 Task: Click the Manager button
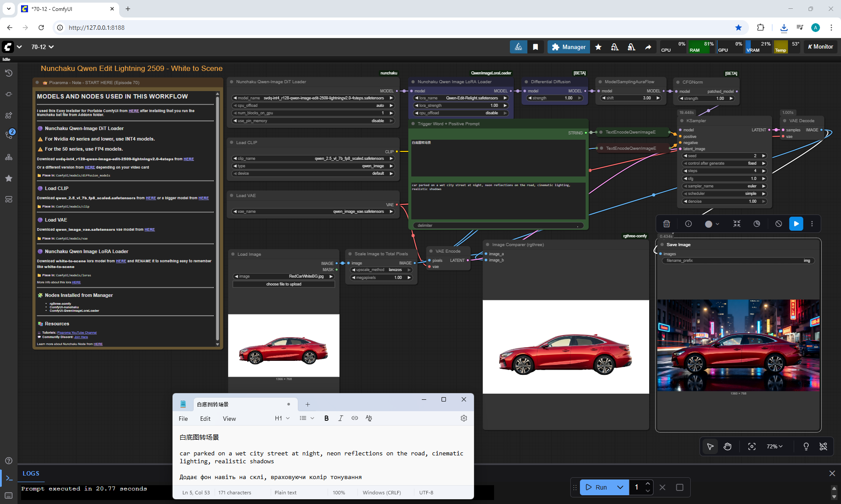pyautogui.click(x=568, y=47)
